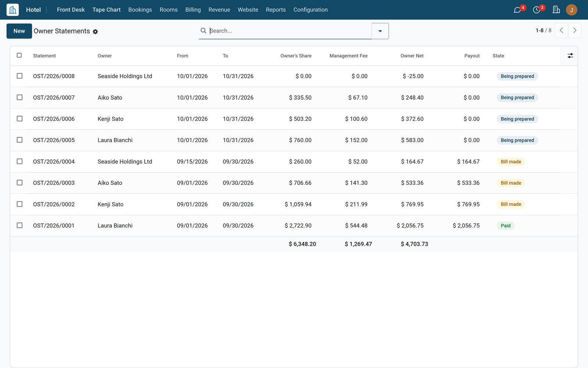Click Being prepared badge for OST/2026/0007
The height and width of the screenshot is (368, 588).
click(517, 98)
